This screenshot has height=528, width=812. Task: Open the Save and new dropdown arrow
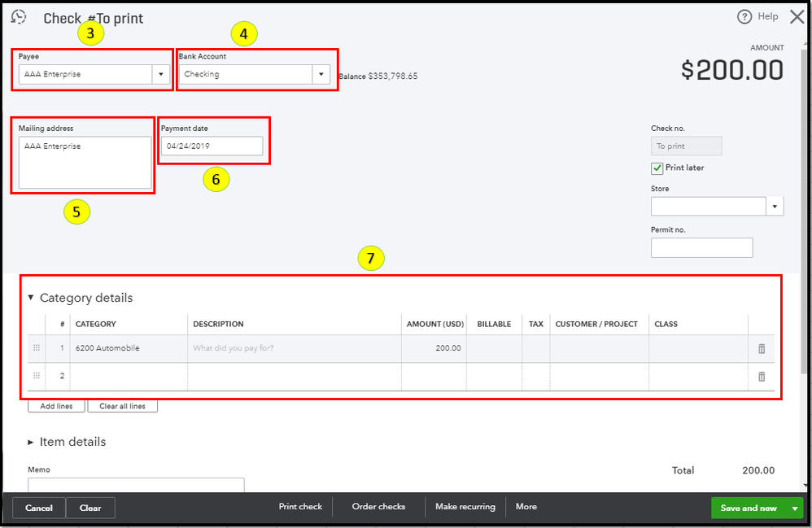tap(794, 508)
